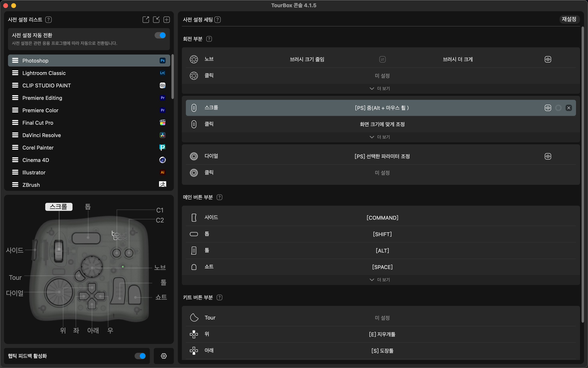Image resolution: width=588 pixels, height=368 pixels.
Task: Click the ZBrush app icon
Action: point(162,184)
